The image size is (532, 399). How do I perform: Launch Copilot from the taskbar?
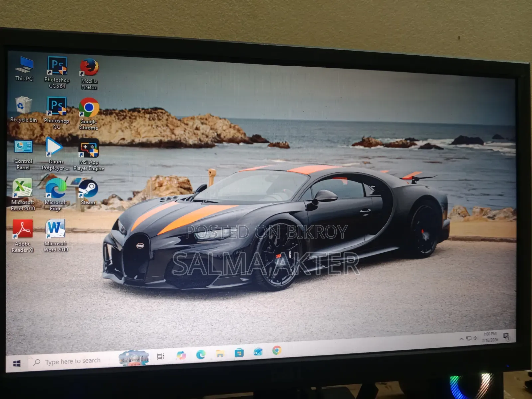tap(181, 355)
